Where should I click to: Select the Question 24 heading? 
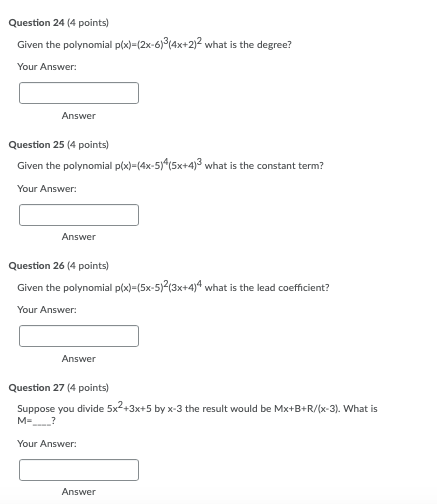(59, 23)
